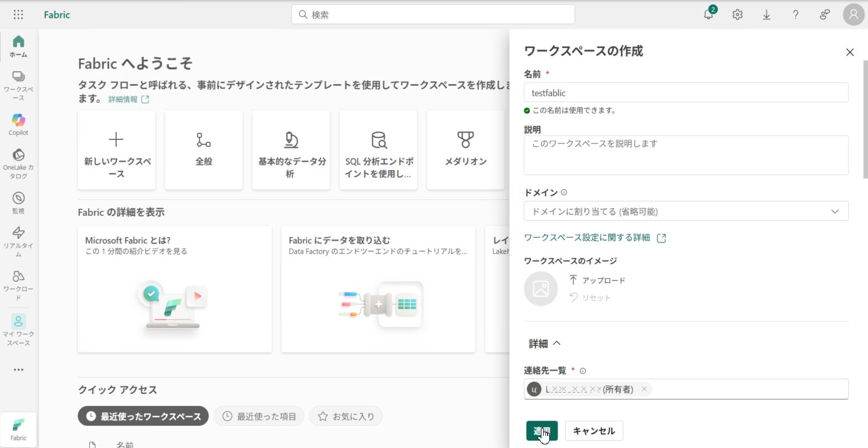
Task: Show more sidebar items via ellipsis
Action: tap(18, 369)
